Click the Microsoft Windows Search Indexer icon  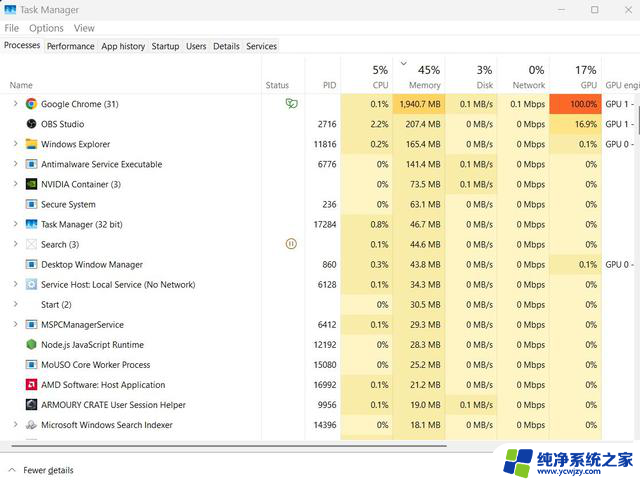(31, 425)
